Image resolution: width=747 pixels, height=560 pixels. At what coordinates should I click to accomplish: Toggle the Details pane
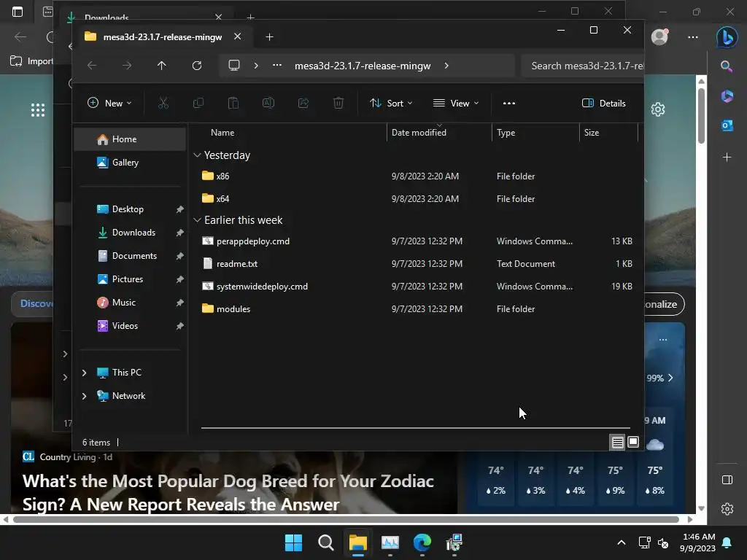pyautogui.click(x=603, y=103)
